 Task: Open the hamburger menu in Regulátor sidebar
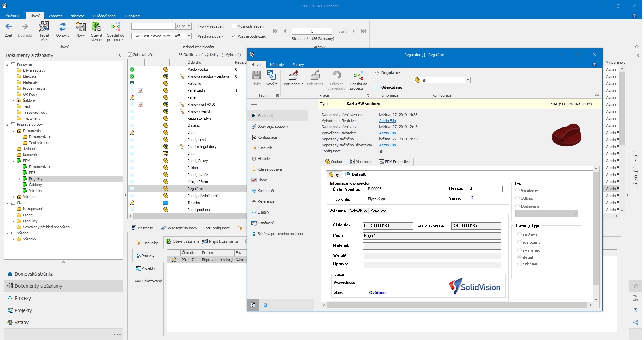(254, 105)
